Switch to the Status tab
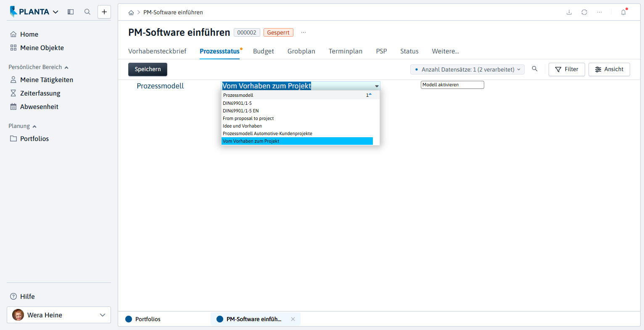644x330 pixels. coord(409,51)
